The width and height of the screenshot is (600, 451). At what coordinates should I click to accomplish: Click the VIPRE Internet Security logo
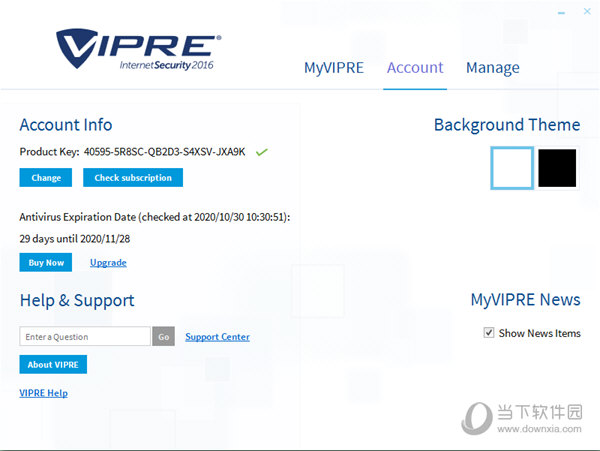139,49
